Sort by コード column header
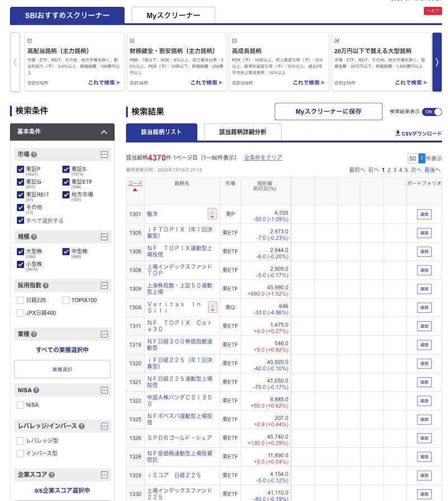This screenshot has width=448, height=501. pos(135,183)
